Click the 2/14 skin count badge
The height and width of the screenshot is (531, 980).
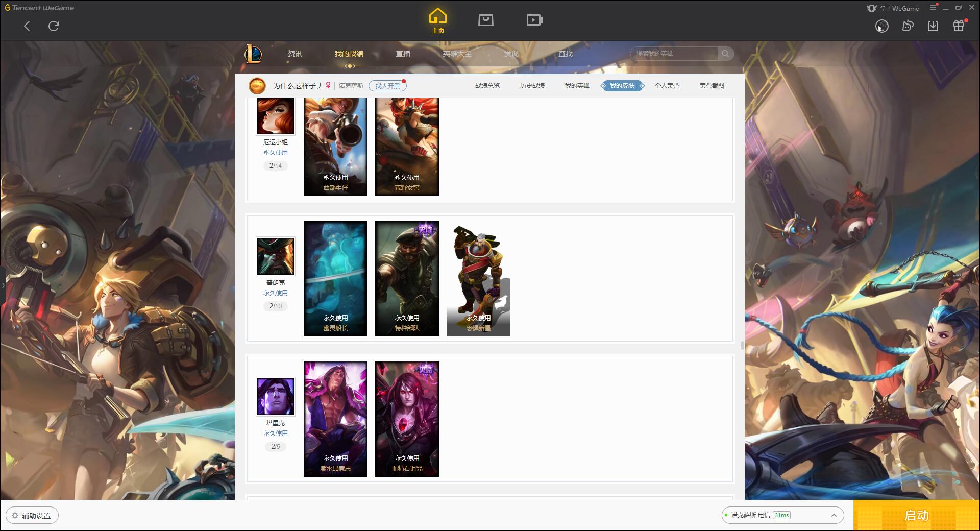tap(276, 165)
